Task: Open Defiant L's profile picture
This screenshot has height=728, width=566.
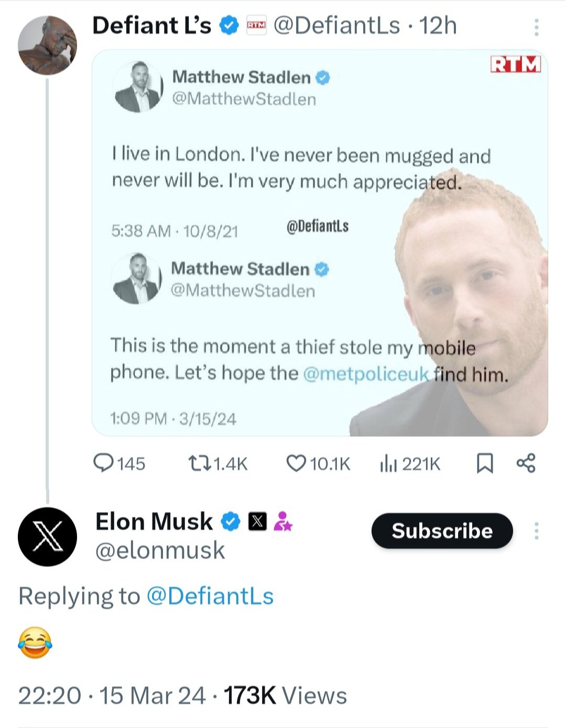Action: (47, 45)
